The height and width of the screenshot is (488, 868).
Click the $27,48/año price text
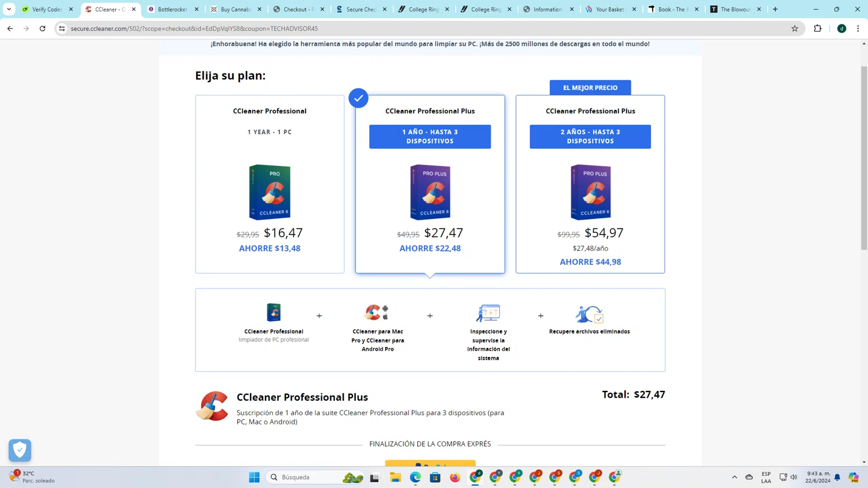coord(590,248)
